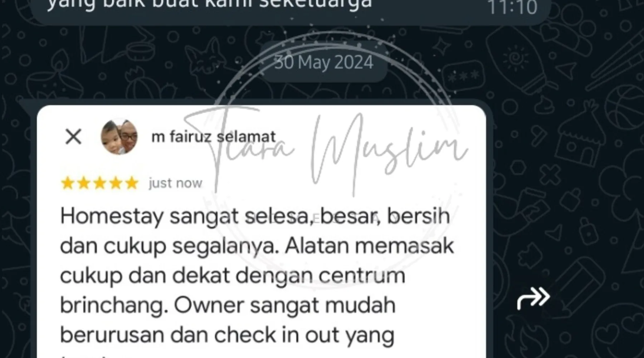
Task: Click the text 'brinchang. Owner sangat mudah'
Action: 228,306
